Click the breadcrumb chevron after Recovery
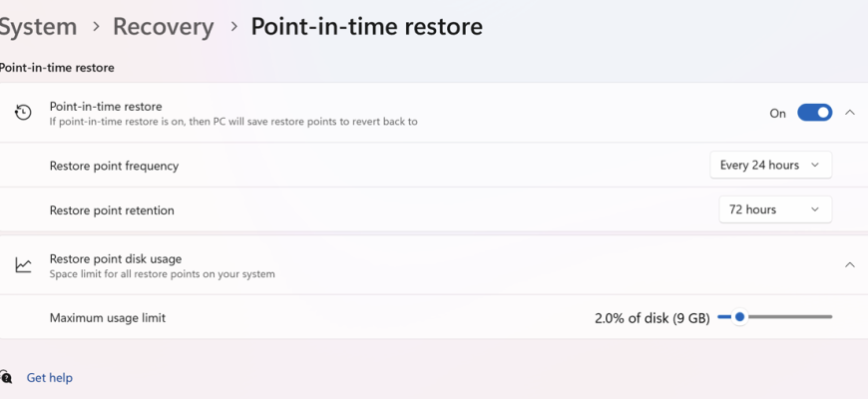868x399 pixels. point(233,27)
